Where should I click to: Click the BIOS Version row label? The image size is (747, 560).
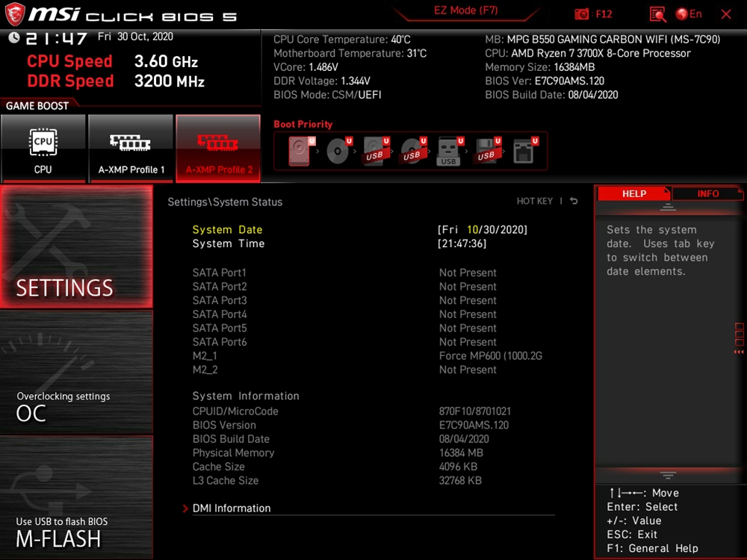point(224,425)
